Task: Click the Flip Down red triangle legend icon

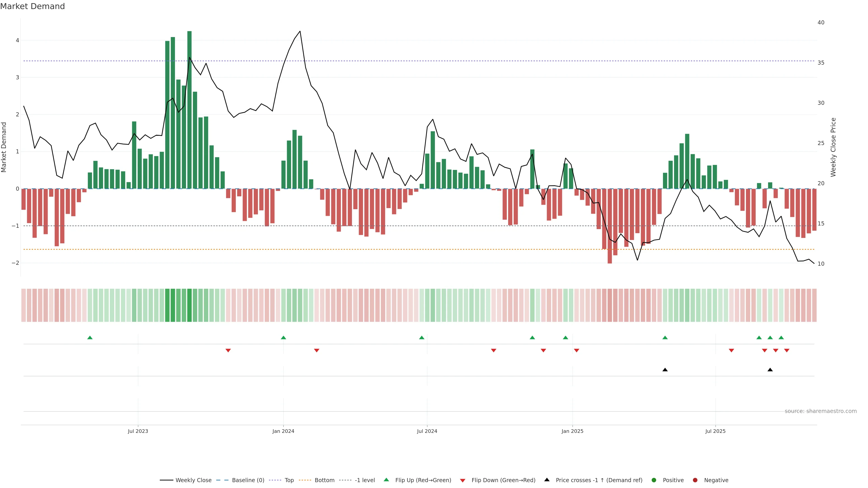Action: click(x=463, y=481)
